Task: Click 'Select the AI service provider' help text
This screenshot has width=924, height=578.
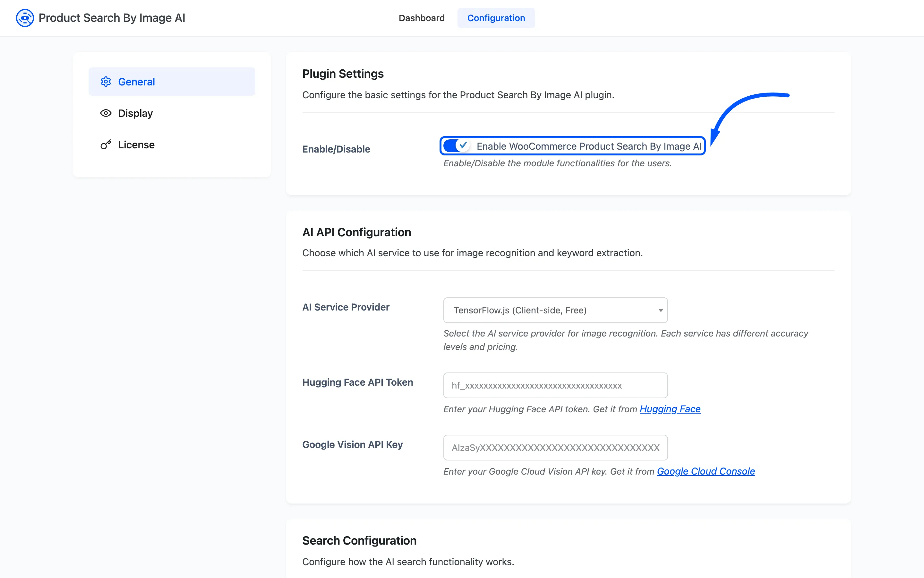Action: [x=625, y=340]
